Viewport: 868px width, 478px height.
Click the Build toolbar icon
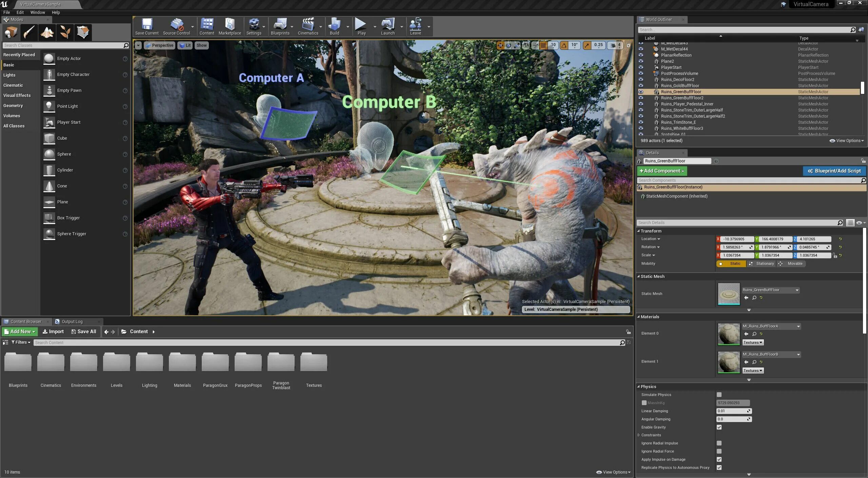point(334,26)
